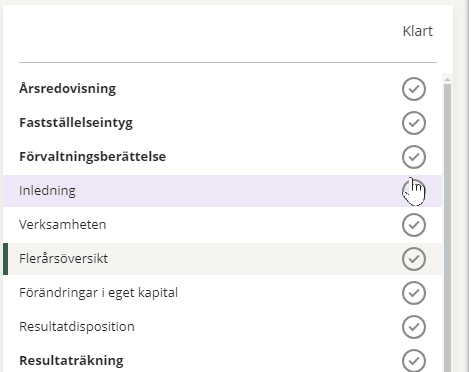Toggle the Fastställelseintyg done checkmark

[x=414, y=123]
